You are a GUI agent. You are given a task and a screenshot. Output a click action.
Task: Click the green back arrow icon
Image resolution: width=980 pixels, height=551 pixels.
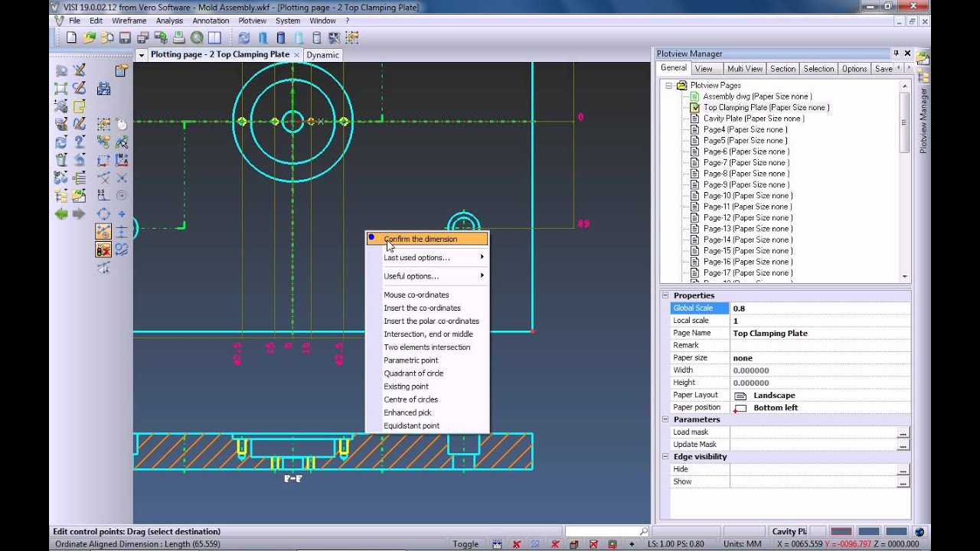(61, 214)
